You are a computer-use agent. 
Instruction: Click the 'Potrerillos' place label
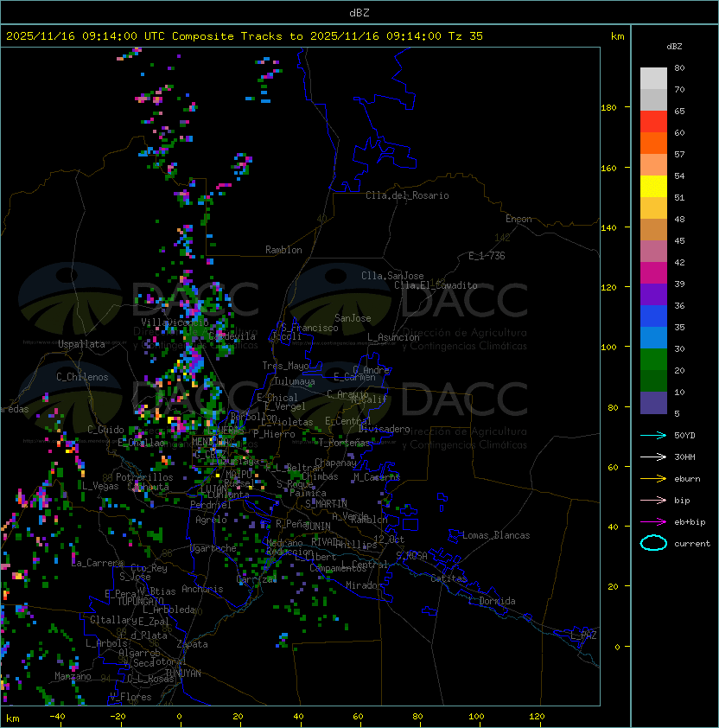tap(144, 477)
